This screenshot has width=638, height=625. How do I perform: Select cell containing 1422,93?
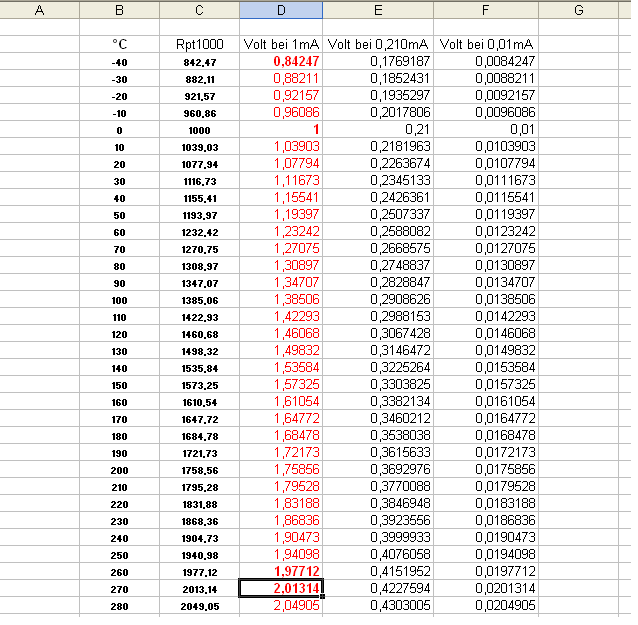pos(199,317)
